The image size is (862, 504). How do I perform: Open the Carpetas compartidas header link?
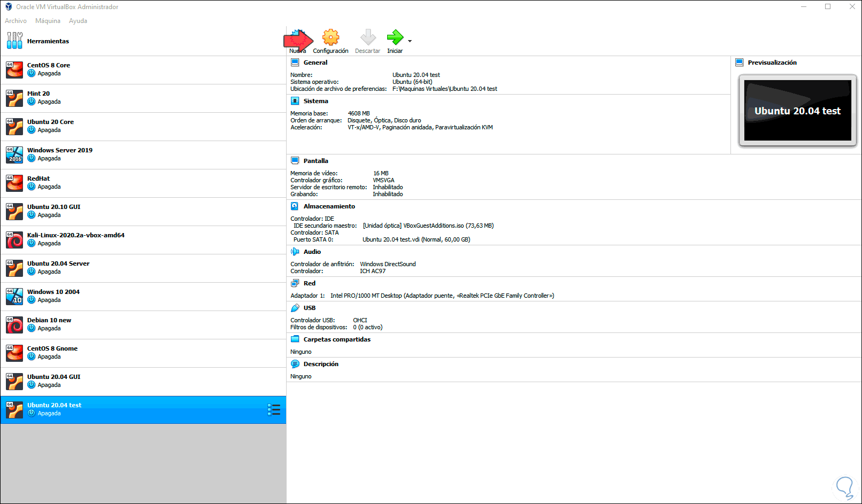click(337, 339)
